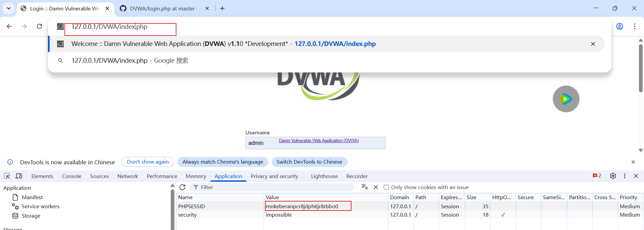Click Switch DevTools to Chinese
The width and height of the screenshot is (644, 230).
point(309,162)
